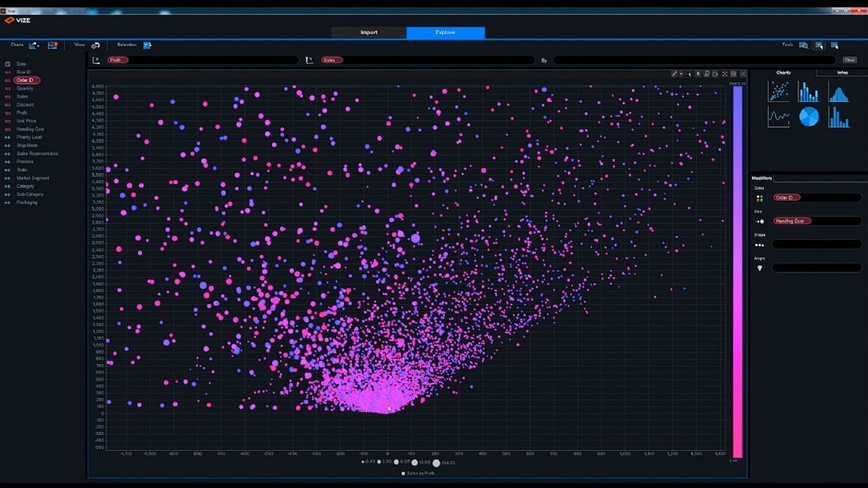This screenshot has width=868, height=488.
Task: Select the Handling Cost field in list
Action: tap(30, 129)
